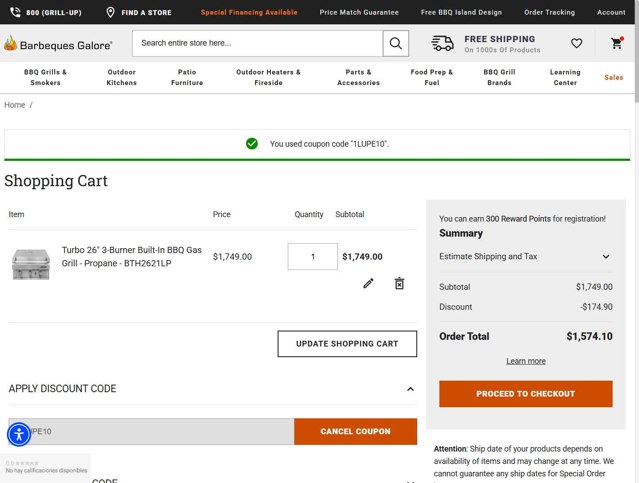This screenshot has width=639, height=483.
Task: Click the Discount value -$174.90
Action: coord(596,307)
